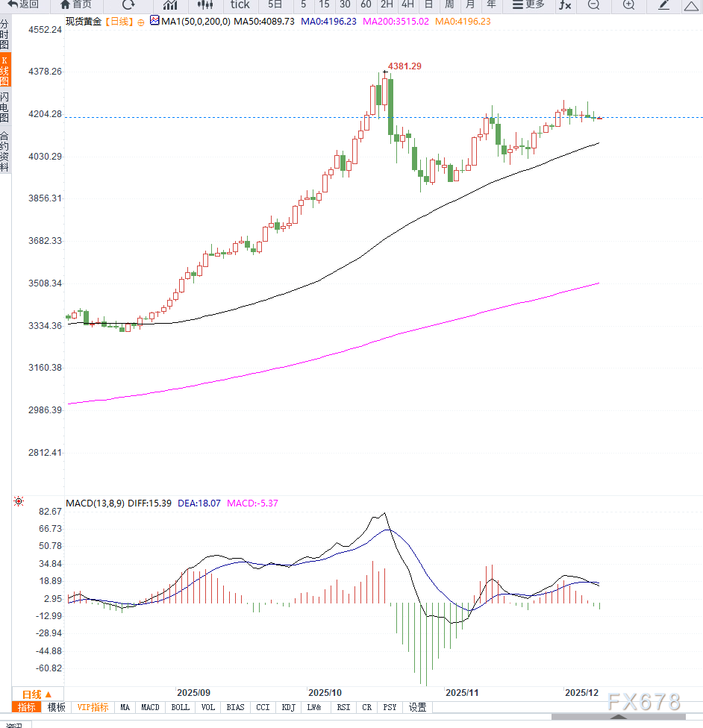703x728 pixels.
Task: Zoom out of the chart
Action: pyautogui.click(x=593, y=6)
